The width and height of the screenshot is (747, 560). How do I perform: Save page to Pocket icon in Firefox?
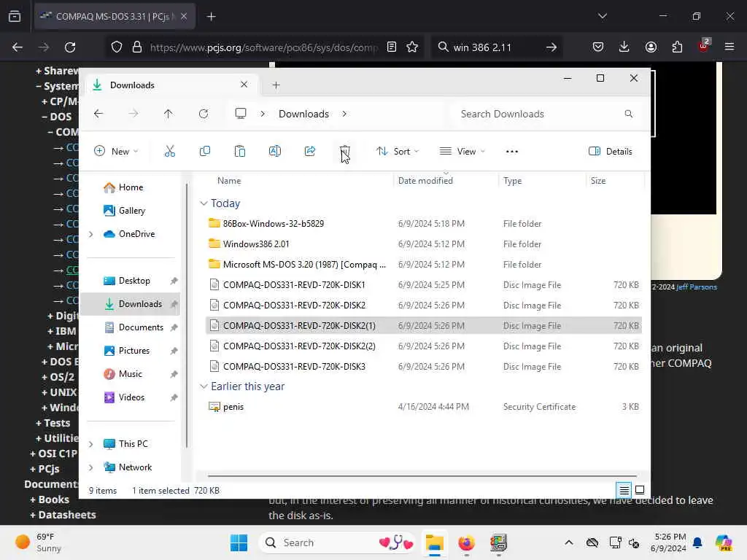click(x=598, y=47)
